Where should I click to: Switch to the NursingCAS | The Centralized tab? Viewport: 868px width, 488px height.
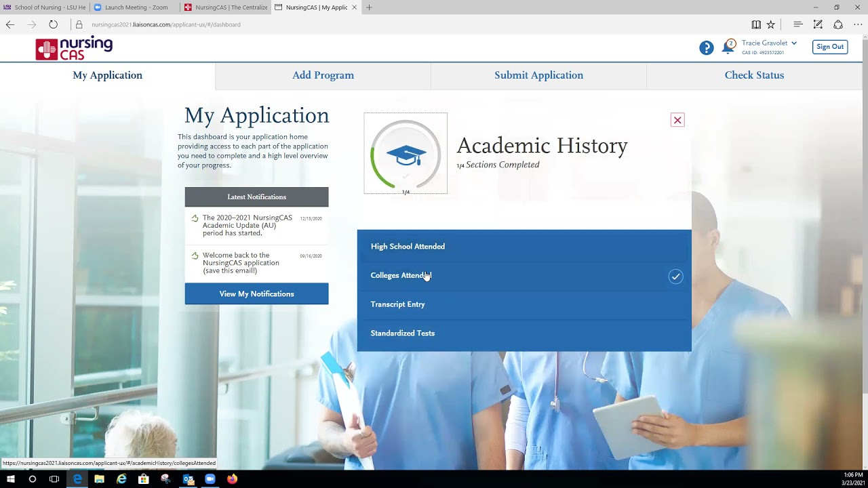(x=226, y=7)
